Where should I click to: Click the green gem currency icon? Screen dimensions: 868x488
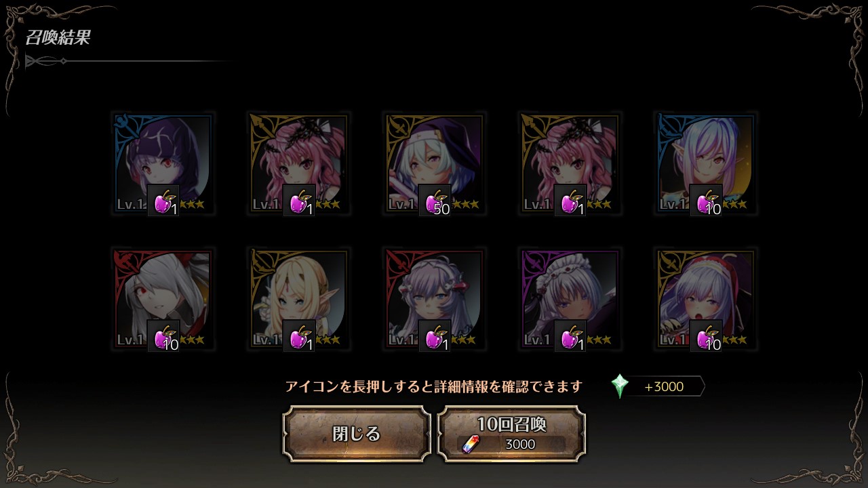tap(620, 386)
